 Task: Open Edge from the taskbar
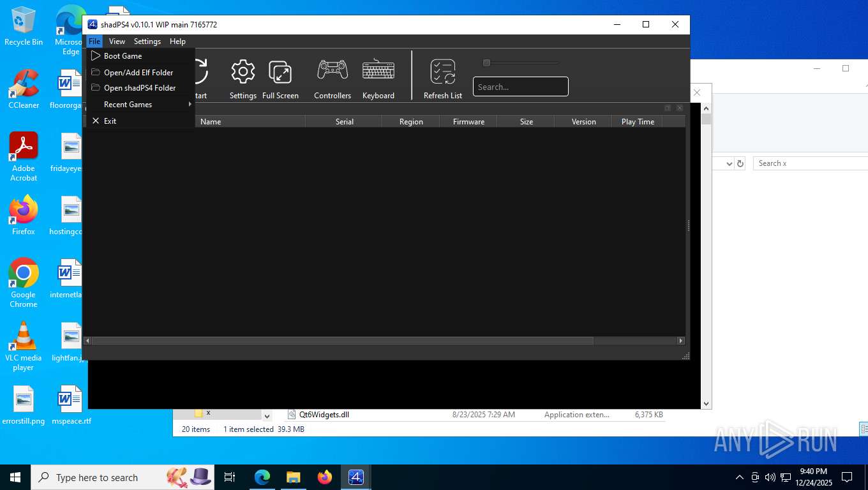pos(262,477)
